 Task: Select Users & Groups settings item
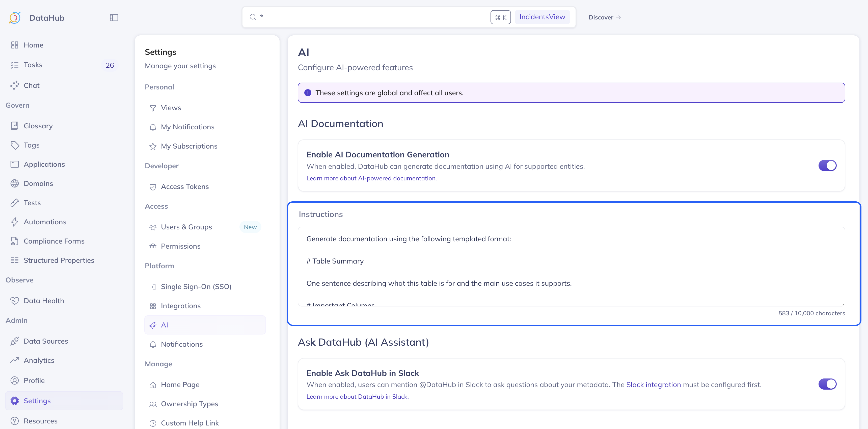[x=186, y=227]
